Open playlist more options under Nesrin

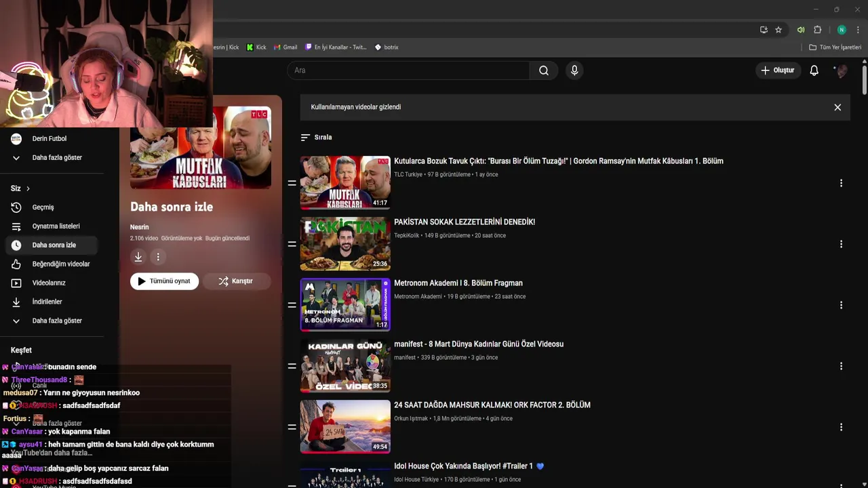(158, 257)
